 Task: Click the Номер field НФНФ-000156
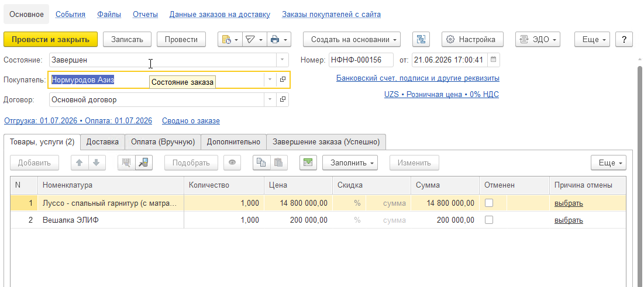pos(361,60)
